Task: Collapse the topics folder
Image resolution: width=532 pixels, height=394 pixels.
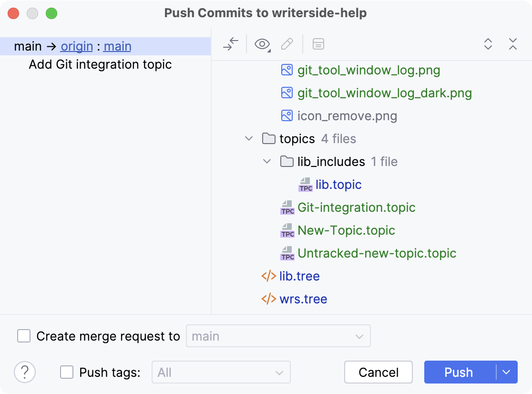Action: pos(249,138)
